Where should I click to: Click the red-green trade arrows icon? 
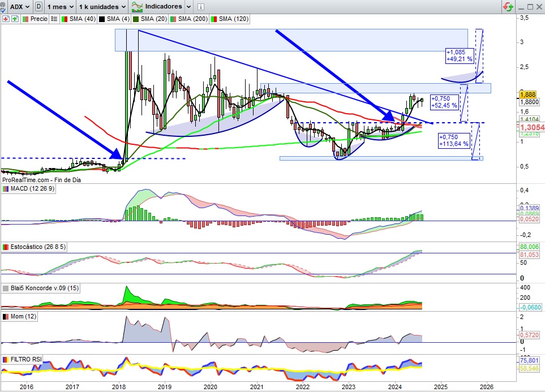pyautogui.click(x=508, y=7)
